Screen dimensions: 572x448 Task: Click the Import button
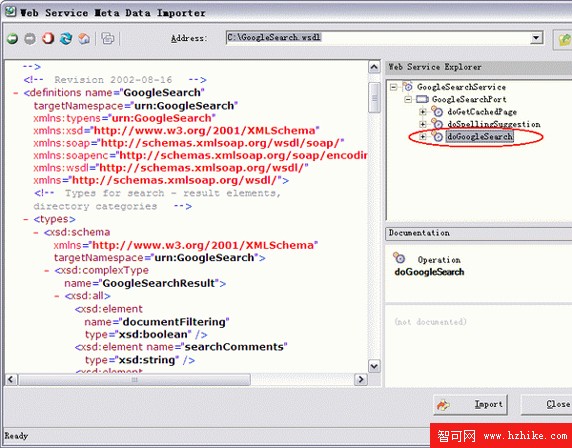(x=470, y=405)
